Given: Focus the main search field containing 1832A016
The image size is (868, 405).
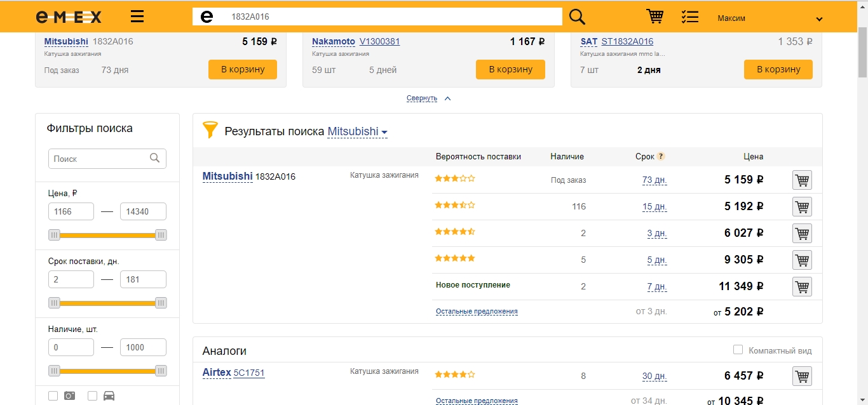Looking at the screenshot, I should point(377,17).
